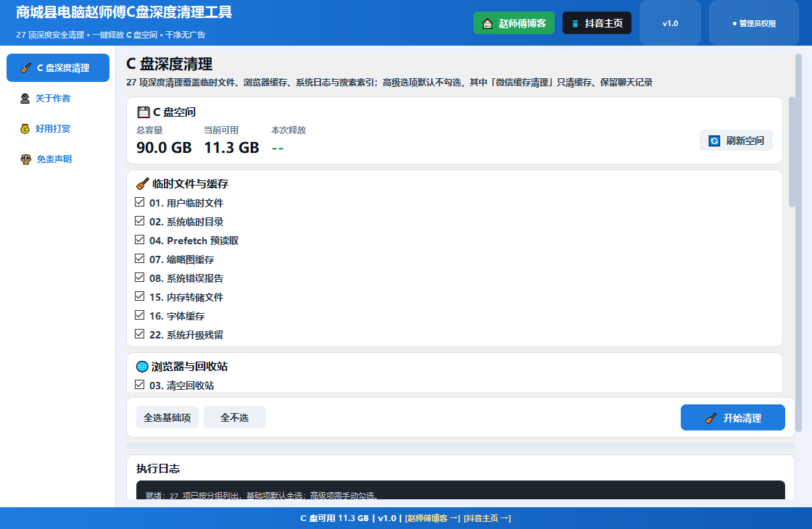
Task: Toggle the 07. 缩略图缓存 checkbox
Action: click(139, 258)
